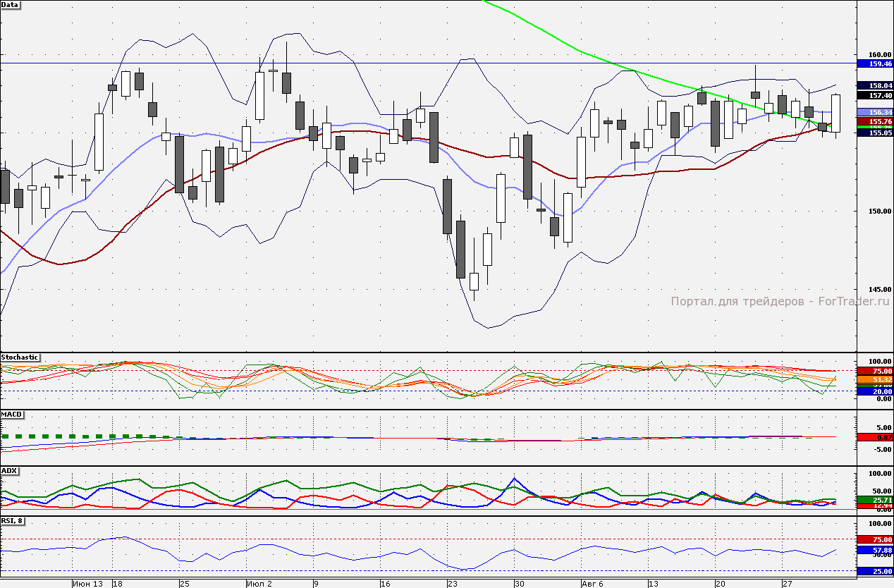Select the RSI, 8 panel label

[13, 521]
